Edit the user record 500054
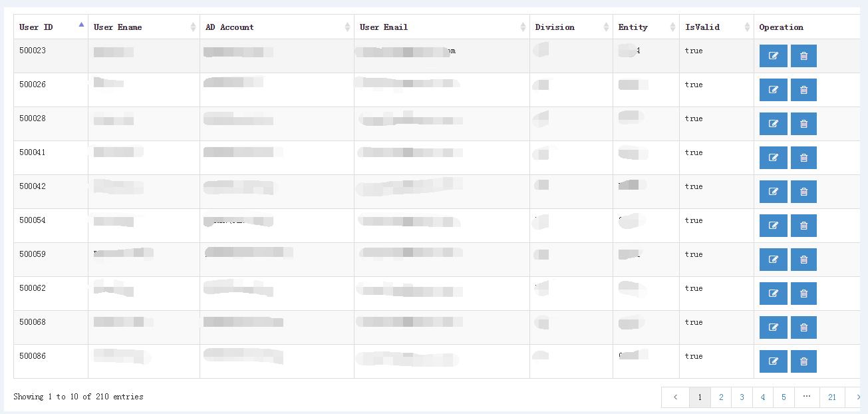Screen dimensions: 868x414 click(774, 226)
